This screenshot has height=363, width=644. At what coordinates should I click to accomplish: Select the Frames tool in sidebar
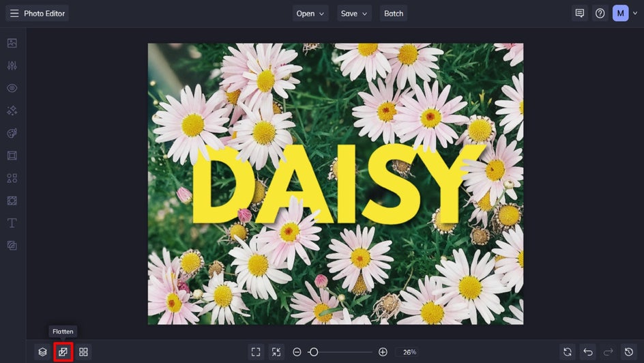click(x=12, y=156)
